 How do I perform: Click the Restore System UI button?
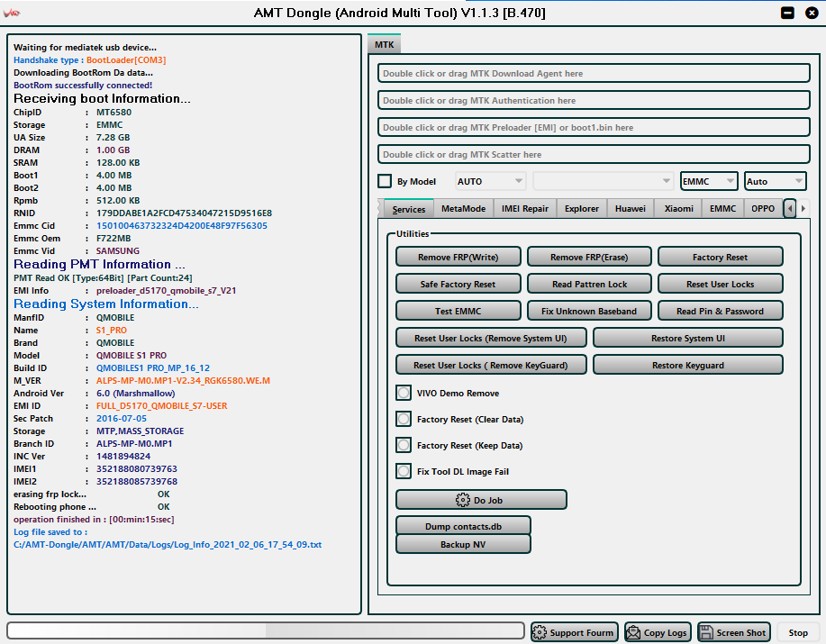click(688, 338)
